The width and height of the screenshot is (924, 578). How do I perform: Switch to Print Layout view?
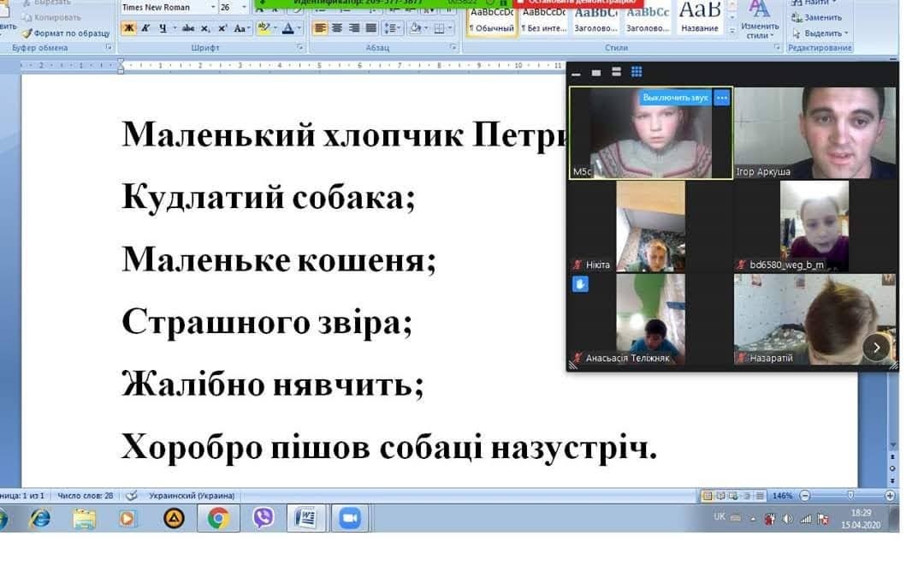[x=708, y=496]
